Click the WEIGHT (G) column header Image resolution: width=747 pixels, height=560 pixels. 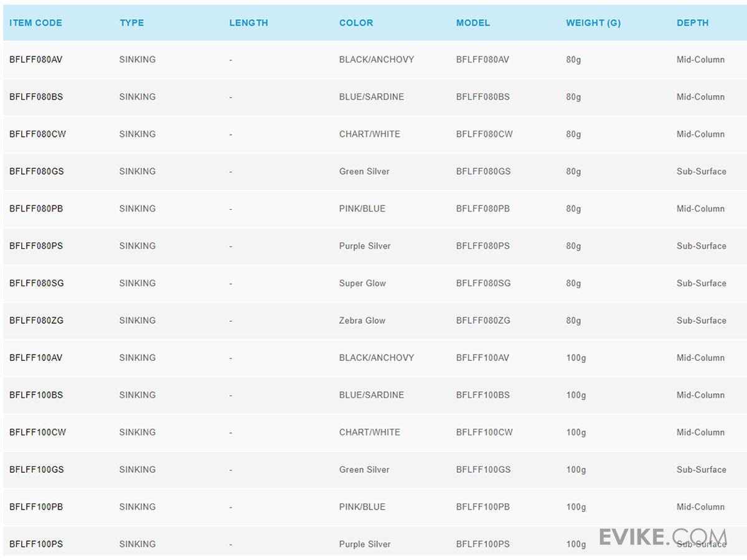[593, 23]
